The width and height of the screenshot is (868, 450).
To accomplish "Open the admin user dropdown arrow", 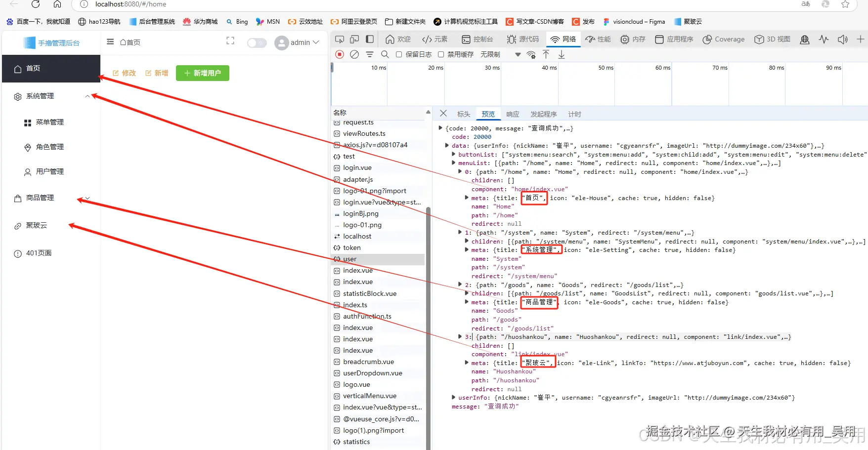I will 316,42.
